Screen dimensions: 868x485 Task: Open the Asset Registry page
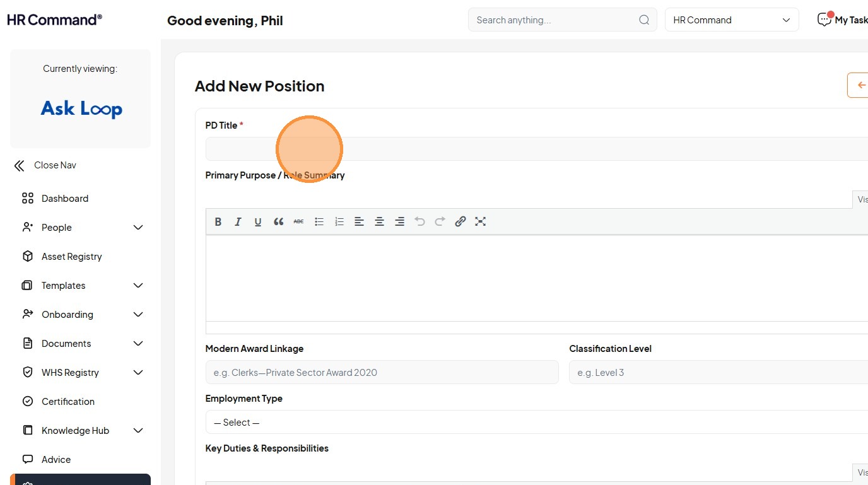click(x=71, y=256)
